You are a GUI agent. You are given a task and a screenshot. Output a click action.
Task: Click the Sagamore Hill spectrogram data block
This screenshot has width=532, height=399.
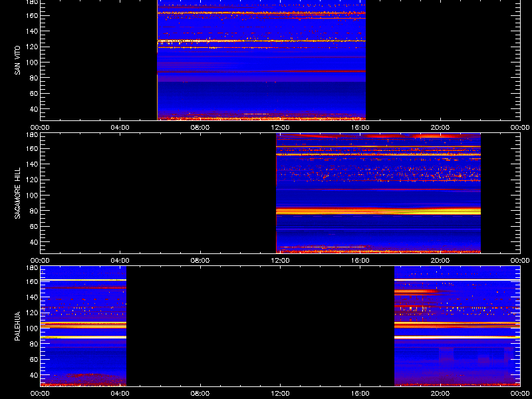tap(378, 194)
